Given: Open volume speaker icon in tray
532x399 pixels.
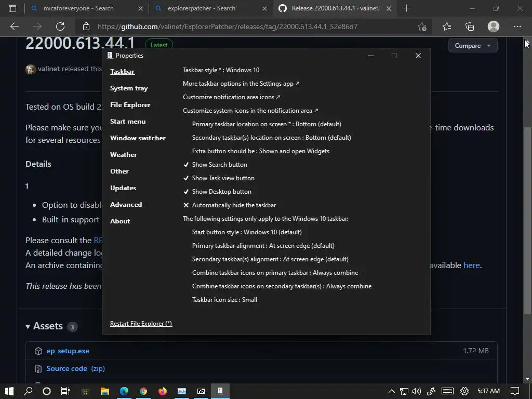Looking at the screenshot, I should pos(416,391).
